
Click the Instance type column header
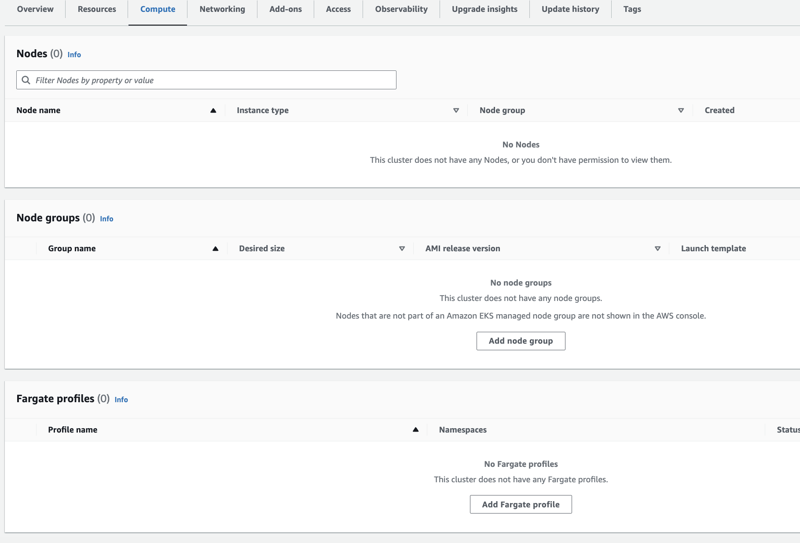(x=262, y=110)
